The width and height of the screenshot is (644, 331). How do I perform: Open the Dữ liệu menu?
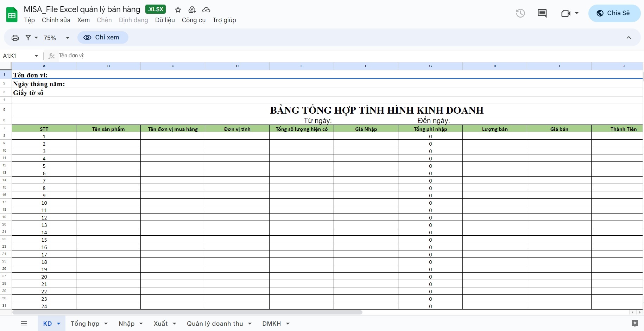165,20
